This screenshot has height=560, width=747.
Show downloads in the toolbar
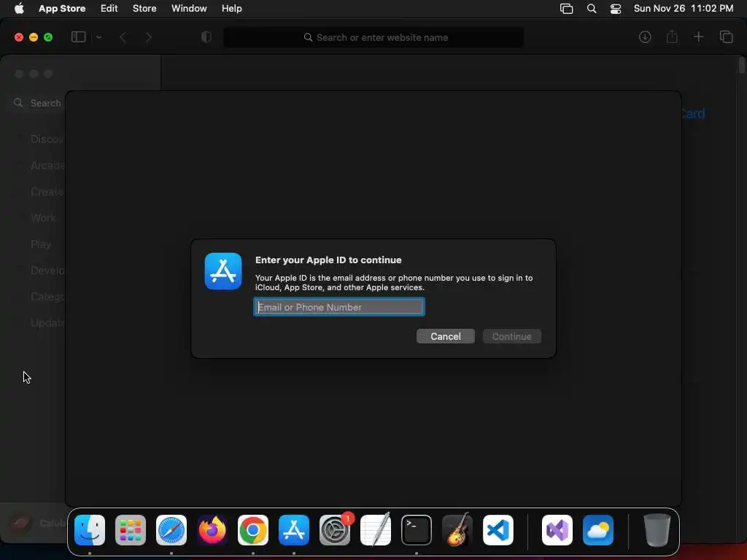tap(645, 37)
